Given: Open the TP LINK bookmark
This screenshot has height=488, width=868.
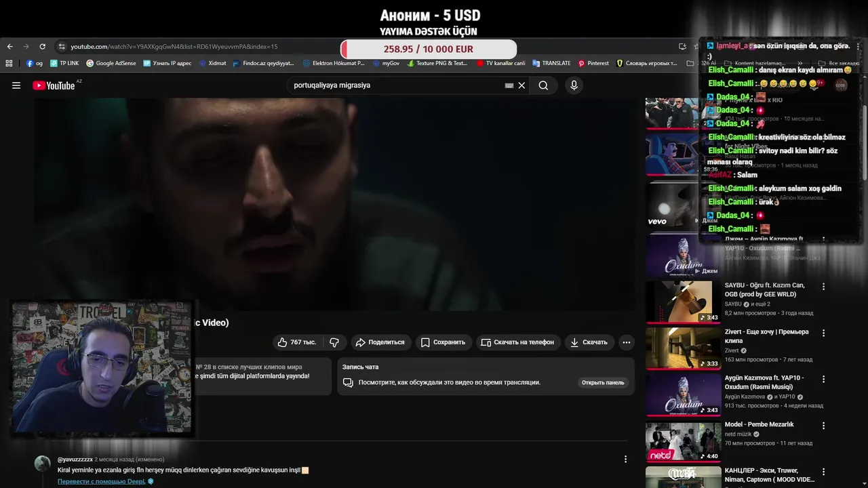Looking at the screenshot, I should (x=64, y=63).
